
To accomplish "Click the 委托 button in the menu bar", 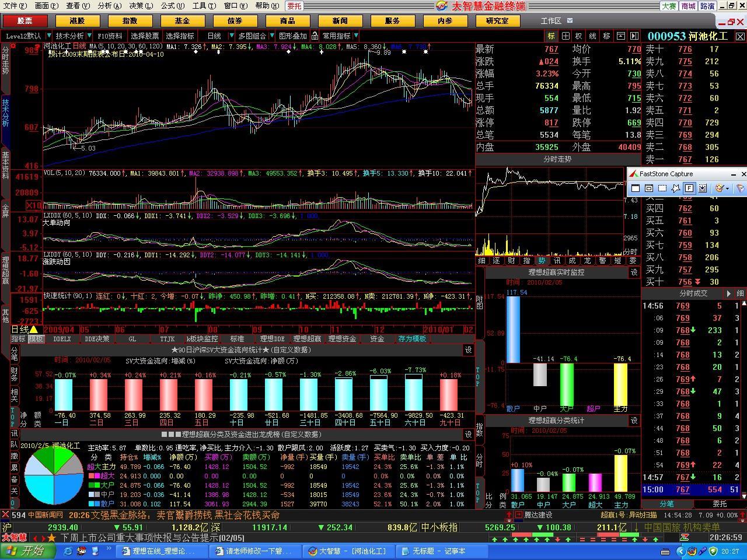I will pos(295,6).
